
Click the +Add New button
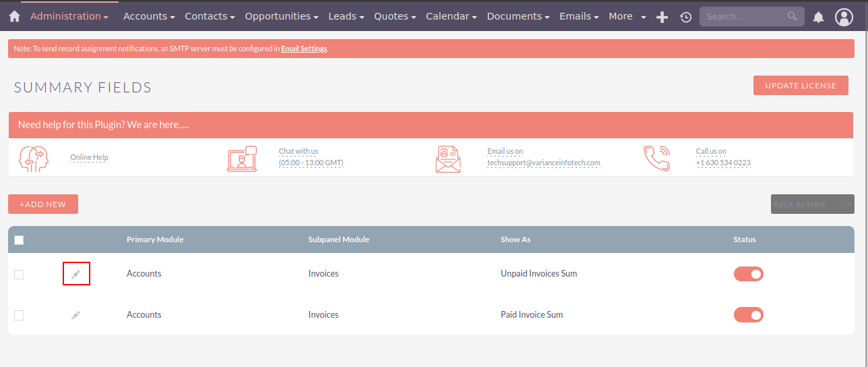click(43, 204)
